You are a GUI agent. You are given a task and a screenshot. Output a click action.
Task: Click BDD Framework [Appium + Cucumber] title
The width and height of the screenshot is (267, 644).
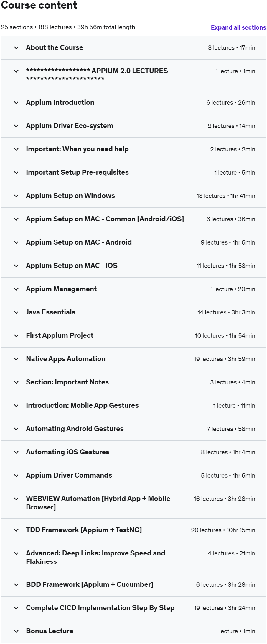pos(90,584)
